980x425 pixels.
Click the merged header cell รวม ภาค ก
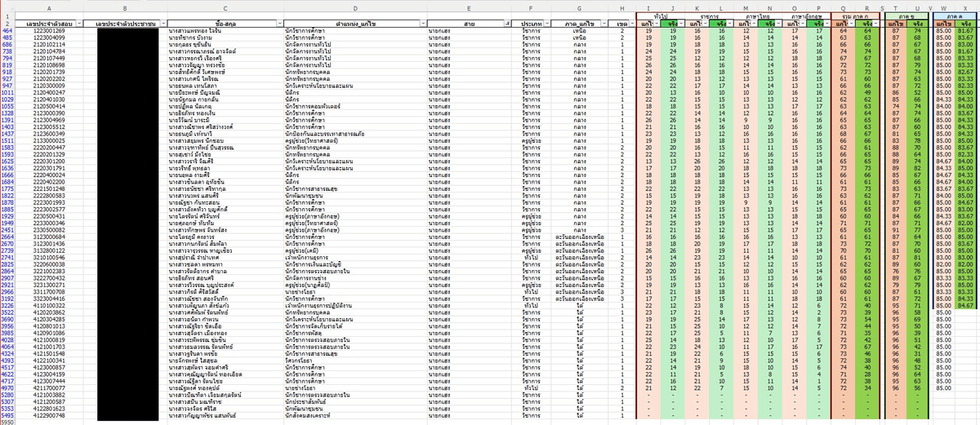(x=856, y=16)
